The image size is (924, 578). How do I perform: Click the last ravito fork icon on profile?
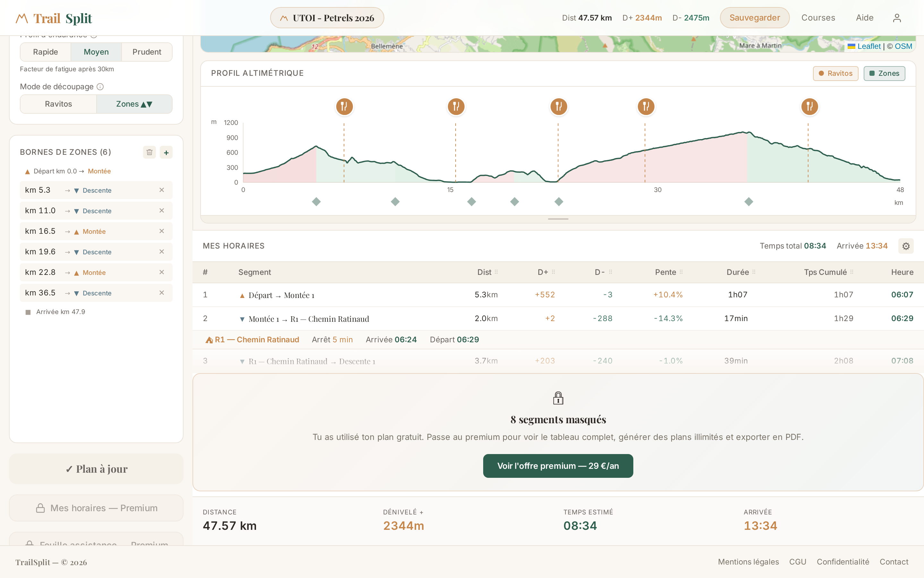pos(809,106)
